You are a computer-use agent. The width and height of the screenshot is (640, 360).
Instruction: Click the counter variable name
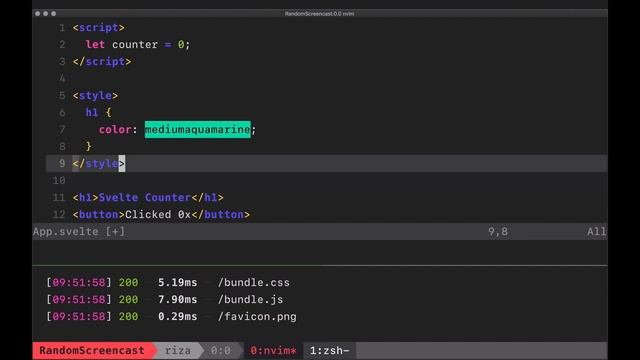pos(135,44)
